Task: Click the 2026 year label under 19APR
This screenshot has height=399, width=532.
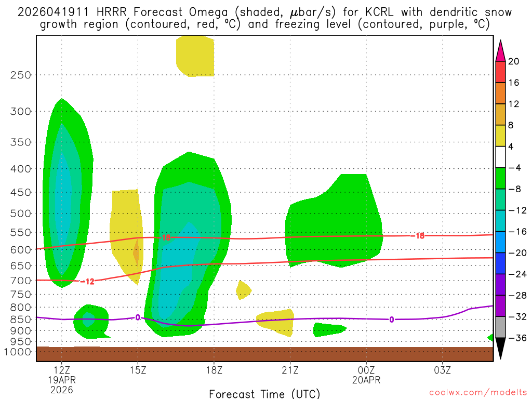Action: point(62,390)
